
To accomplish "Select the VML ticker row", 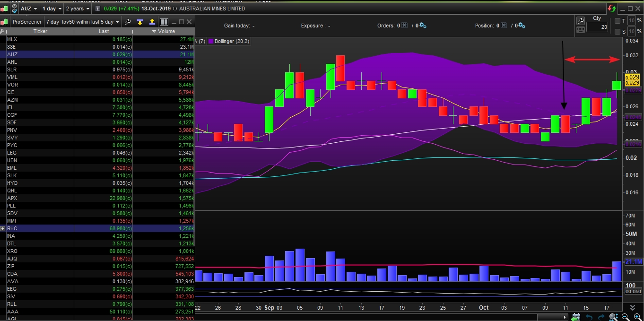I will (97, 77).
